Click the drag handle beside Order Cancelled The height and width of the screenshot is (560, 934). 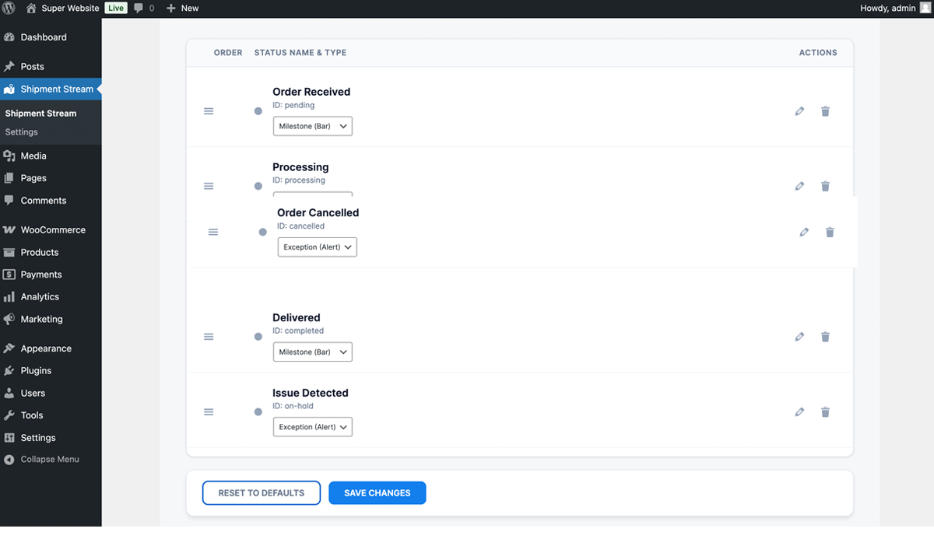click(x=213, y=231)
